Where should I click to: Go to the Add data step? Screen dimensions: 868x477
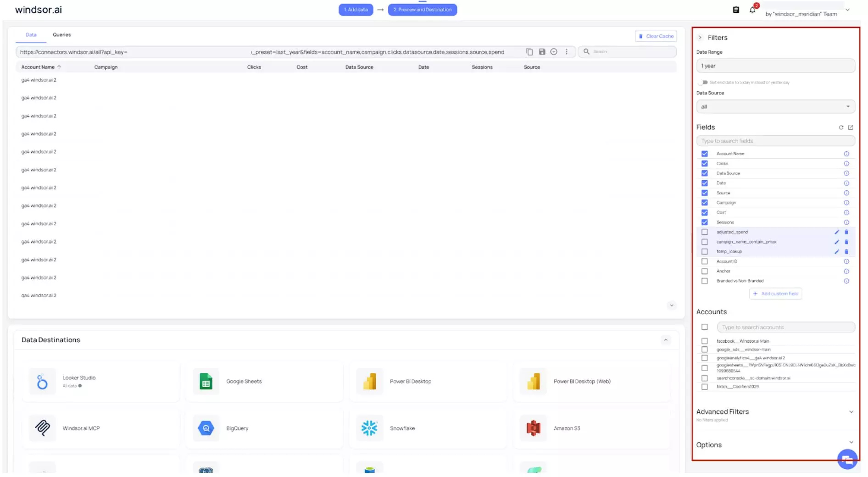pos(356,10)
